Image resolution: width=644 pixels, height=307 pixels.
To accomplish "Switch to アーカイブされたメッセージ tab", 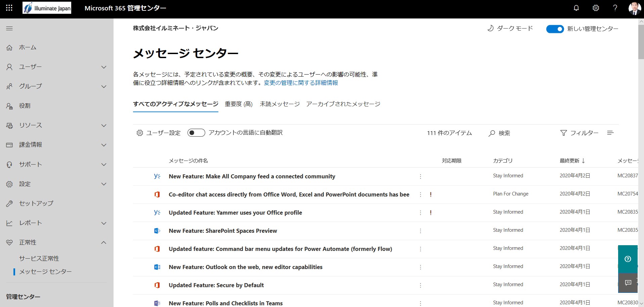I will point(343,104).
